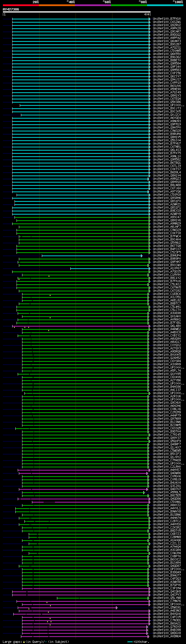The width and height of the screenshot is (186, 644).
Task: Click the UniRef100_A4HYE7 label
Action: 167,470
